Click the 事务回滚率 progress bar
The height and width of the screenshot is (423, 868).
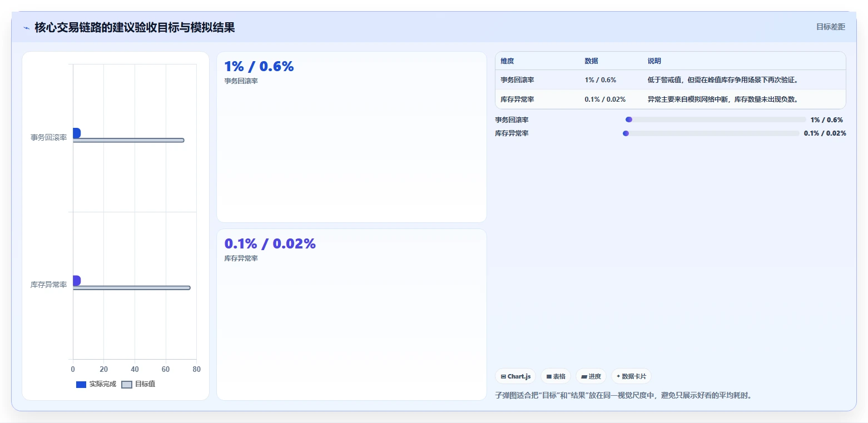pos(716,120)
